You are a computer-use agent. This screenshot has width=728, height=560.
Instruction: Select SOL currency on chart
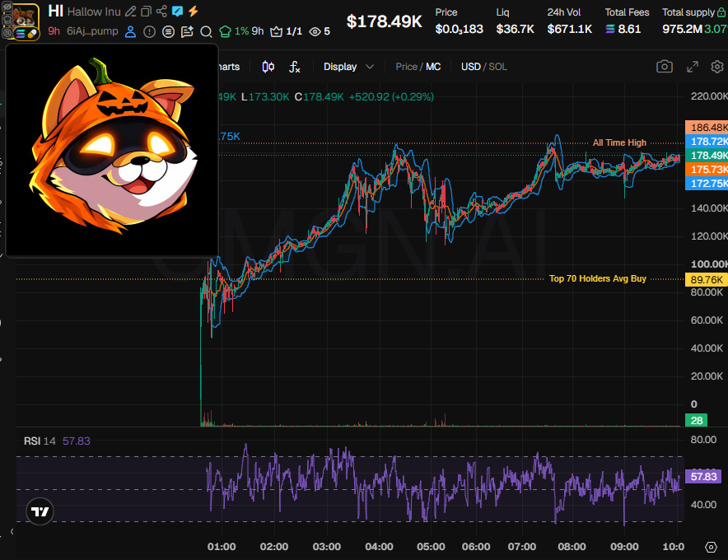tap(497, 67)
